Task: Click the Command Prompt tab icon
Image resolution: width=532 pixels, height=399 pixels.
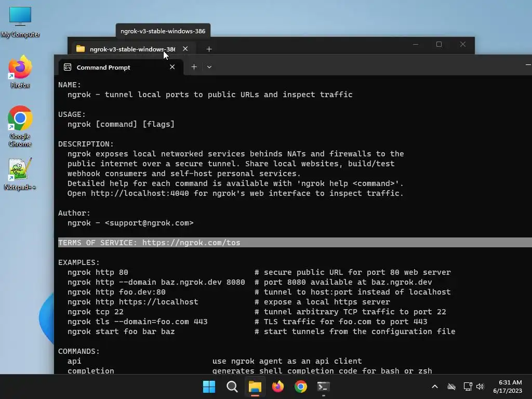Action: [68, 67]
